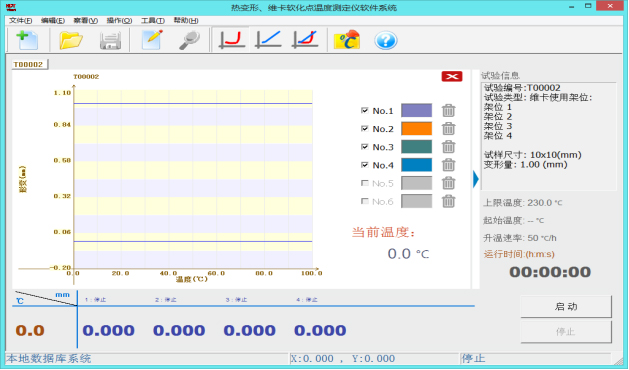The image size is (629, 370).
Task: Close the chart with the red X button
Action: coord(452,76)
